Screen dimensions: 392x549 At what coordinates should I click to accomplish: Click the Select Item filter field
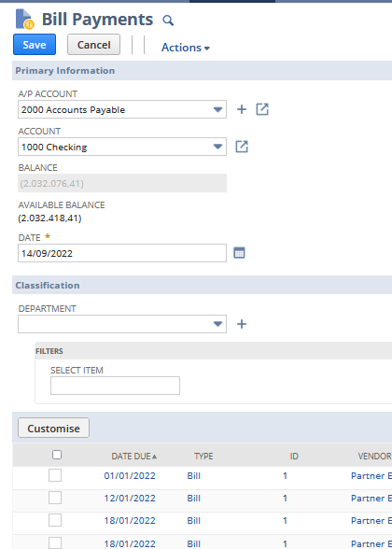click(115, 386)
